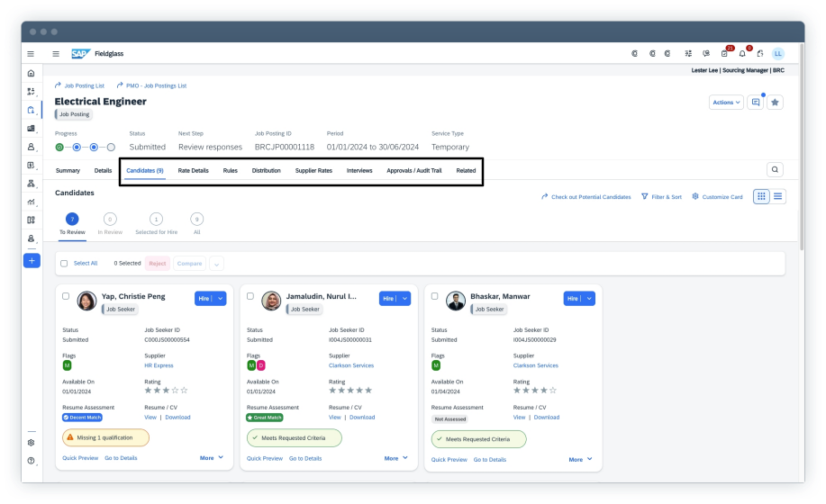Open the Home icon in sidebar
This screenshot has width=826, height=504.
click(32, 73)
